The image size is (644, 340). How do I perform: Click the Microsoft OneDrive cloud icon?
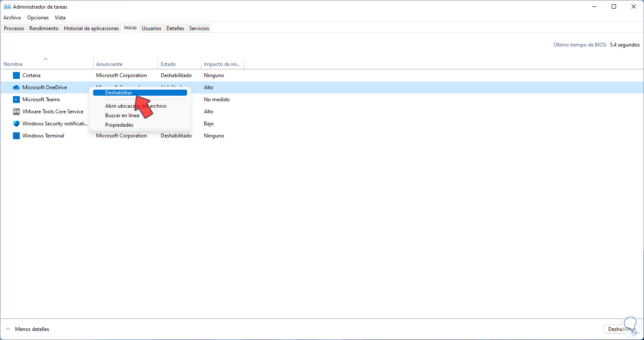(16, 87)
